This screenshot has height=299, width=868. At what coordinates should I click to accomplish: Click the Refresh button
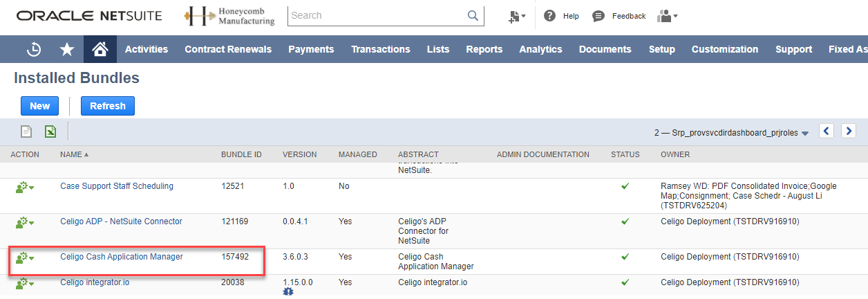[x=108, y=106]
